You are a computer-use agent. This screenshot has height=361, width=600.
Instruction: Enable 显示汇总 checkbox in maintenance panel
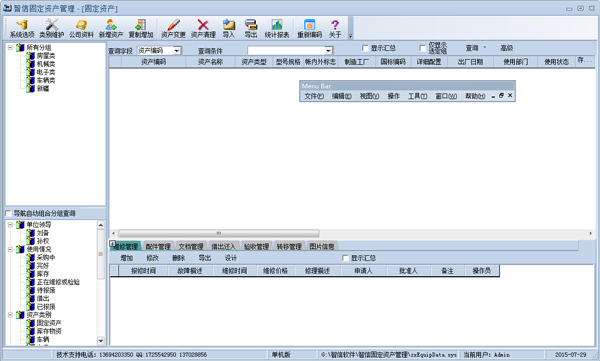[x=345, y=258]
